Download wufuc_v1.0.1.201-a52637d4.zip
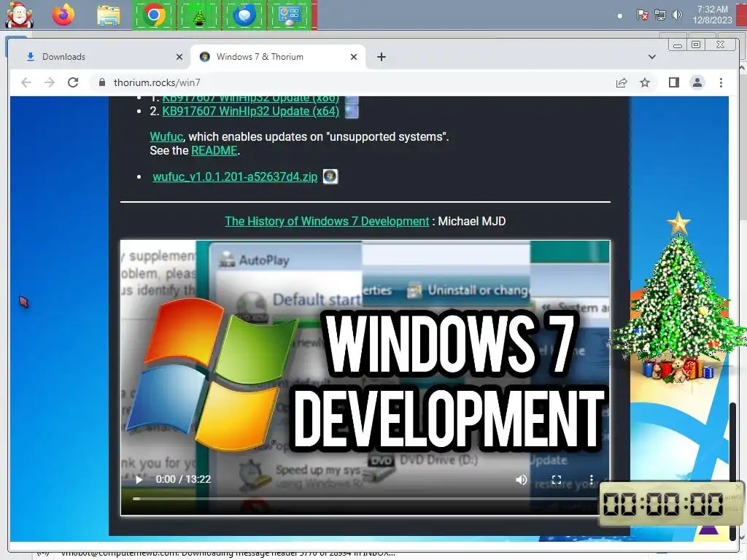Viewport: 747px width, 560px height. click(x=235, y=176)
